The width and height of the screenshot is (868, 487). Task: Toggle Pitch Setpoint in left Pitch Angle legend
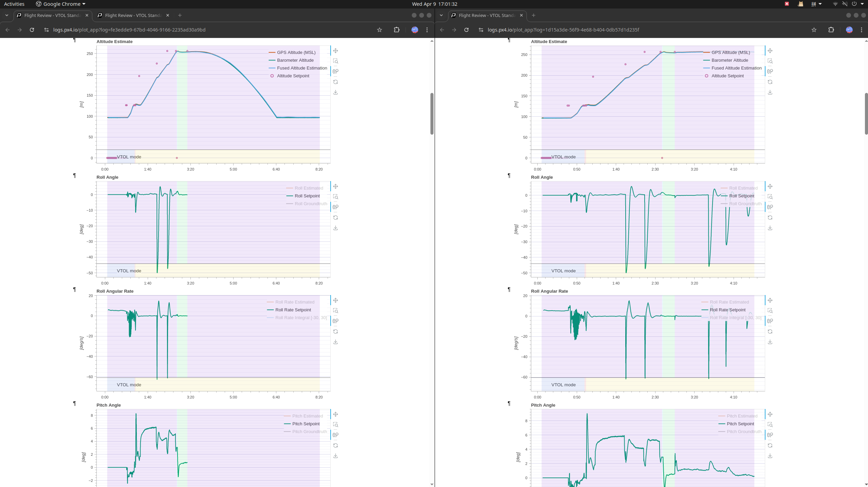coord(302,424)
